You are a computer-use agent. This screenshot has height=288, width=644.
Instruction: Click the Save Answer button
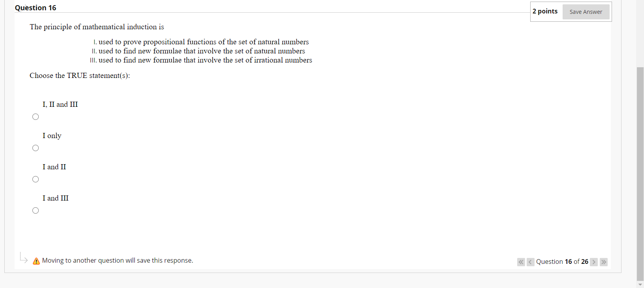(x=586, y=11)
